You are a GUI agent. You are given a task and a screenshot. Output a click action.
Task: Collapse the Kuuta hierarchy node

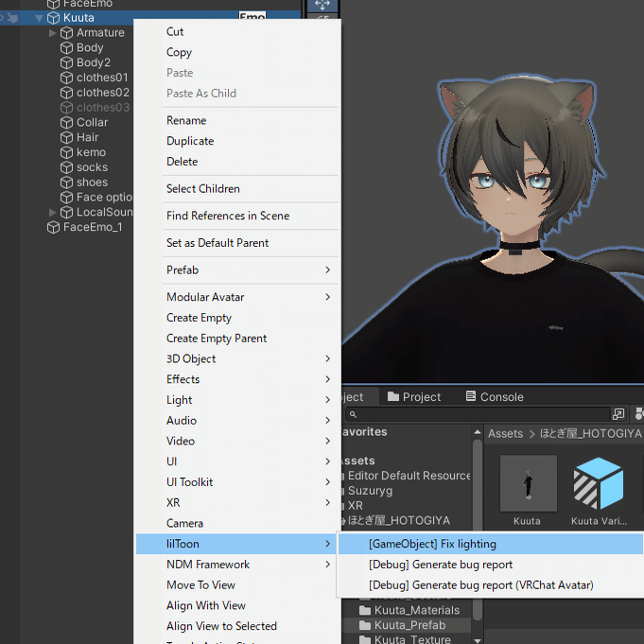tap(39, 18)
